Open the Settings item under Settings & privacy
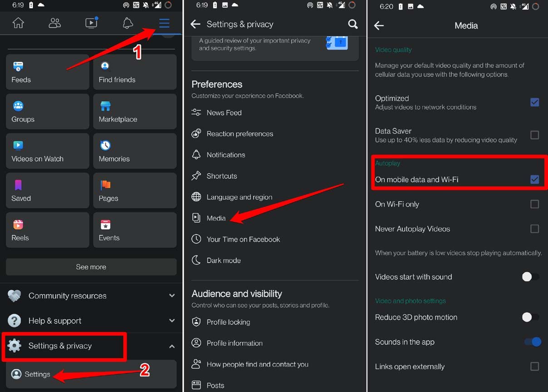Image resolution: width=548 pixels, height=392 pixels. (x=91, y=374)
